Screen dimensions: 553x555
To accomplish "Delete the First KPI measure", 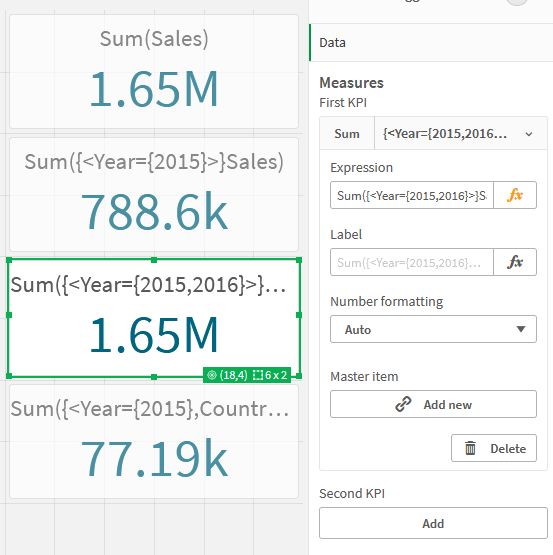I will 494,448.
